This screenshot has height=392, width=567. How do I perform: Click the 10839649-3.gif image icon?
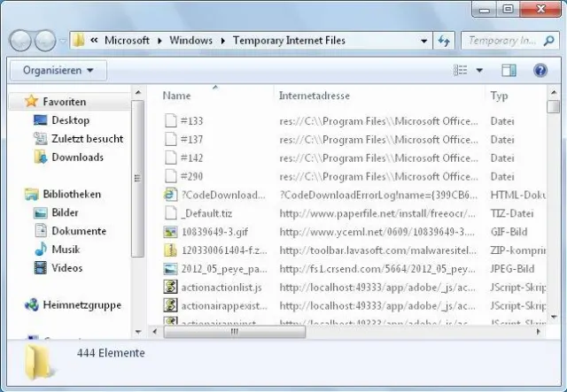(x=170, y=232)
